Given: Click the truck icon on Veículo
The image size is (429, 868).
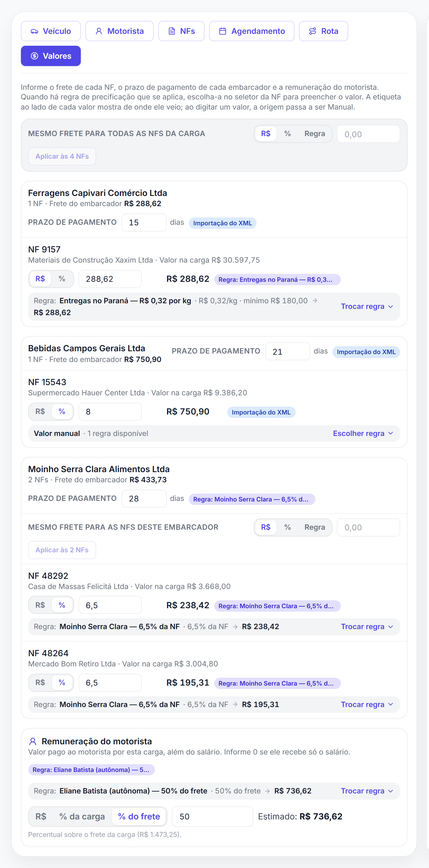Looking at the screenshot, I should pos(34,31).
